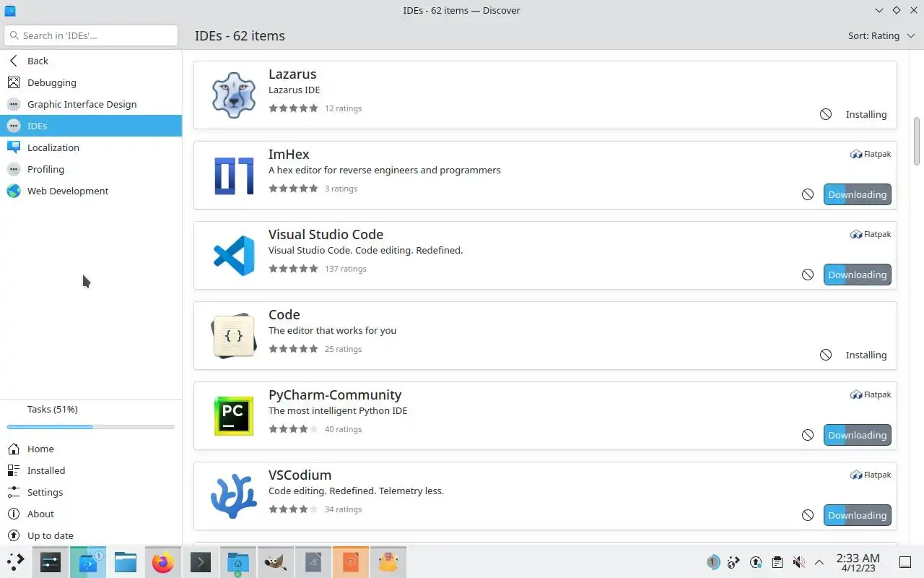Open GIMP from the taskbar
The image size is (924, 578).
point(276,561)
